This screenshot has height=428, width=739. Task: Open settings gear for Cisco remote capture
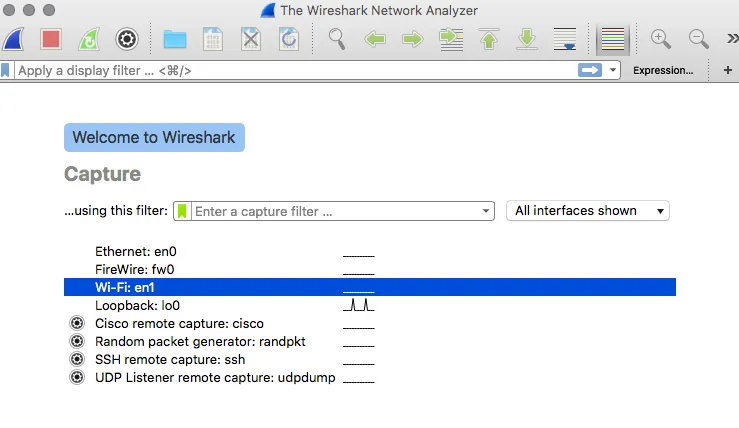77,323
